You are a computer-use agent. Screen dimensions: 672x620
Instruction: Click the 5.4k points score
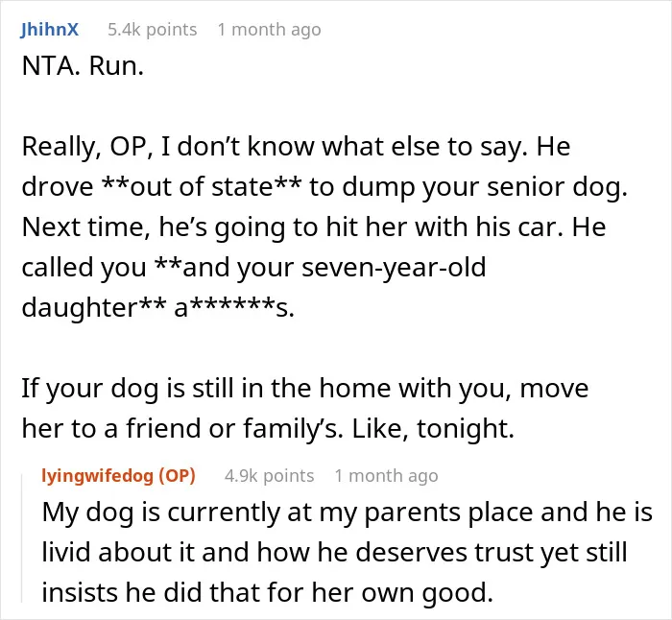152,30
